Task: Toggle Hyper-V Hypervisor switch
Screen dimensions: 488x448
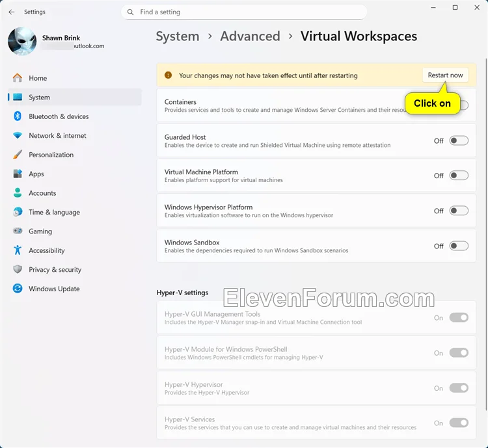Action: click(x=459, y=388)
